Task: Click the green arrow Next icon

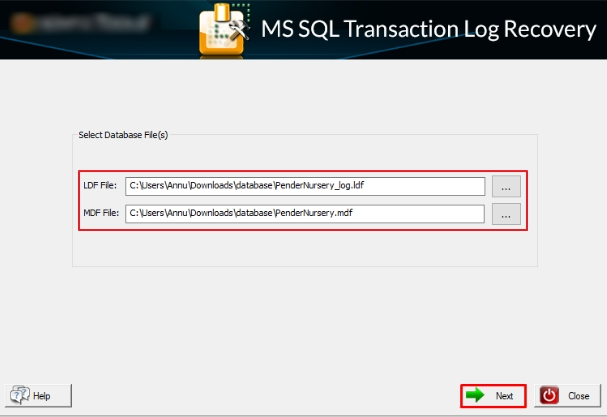Action: tap(475, 395)
